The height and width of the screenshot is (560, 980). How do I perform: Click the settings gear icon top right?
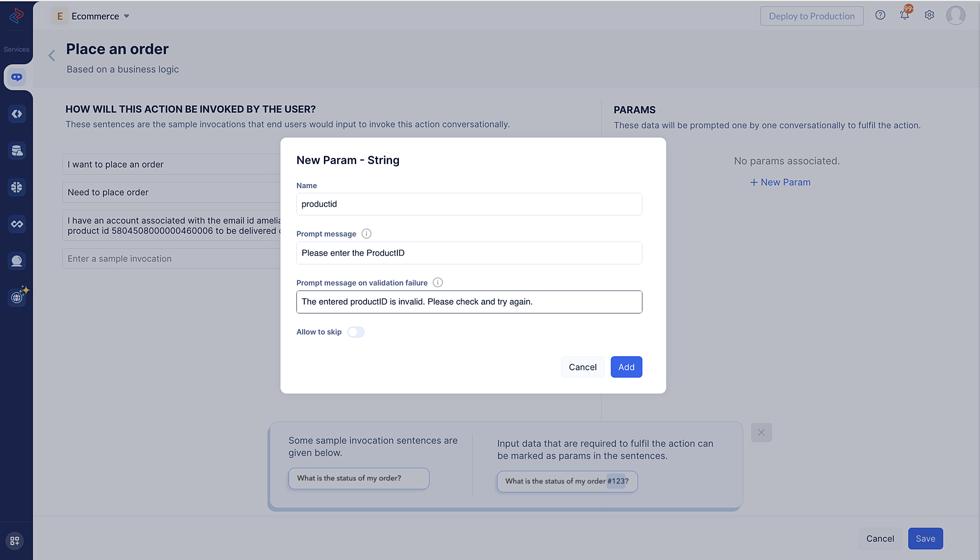tap(930, 16)
